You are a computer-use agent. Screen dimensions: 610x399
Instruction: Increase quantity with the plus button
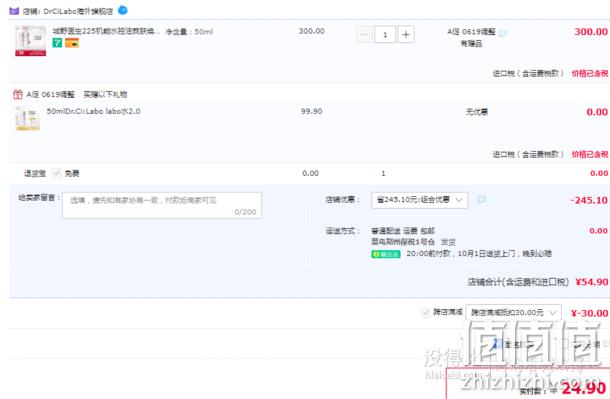(406, 35)
